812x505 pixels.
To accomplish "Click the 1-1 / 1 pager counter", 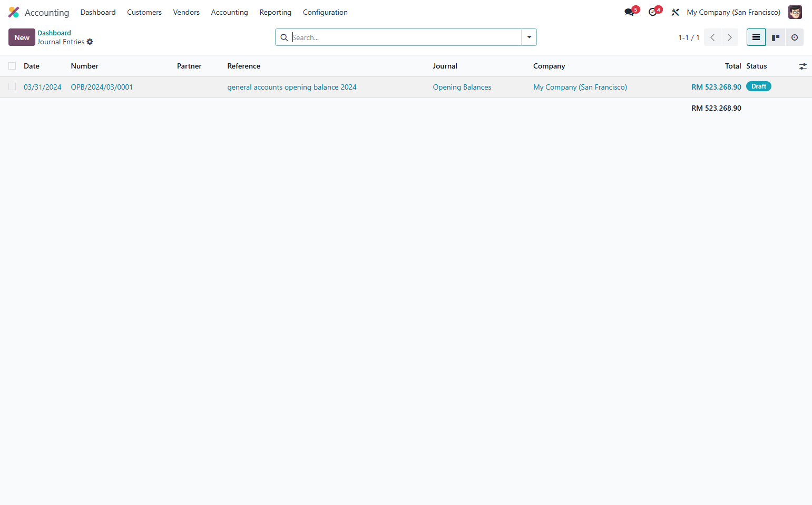I will (x=689, y=37).
